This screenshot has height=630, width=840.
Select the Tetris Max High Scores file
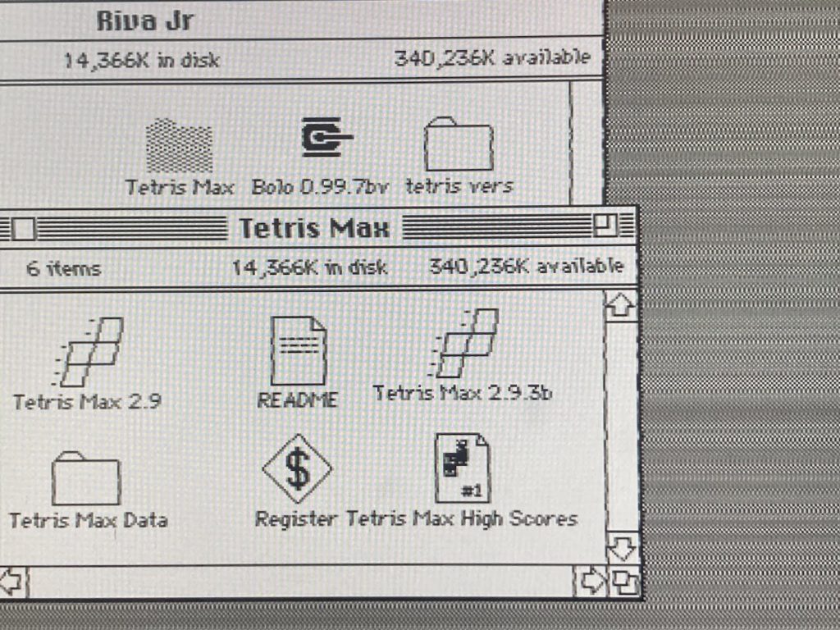point(463,468)
